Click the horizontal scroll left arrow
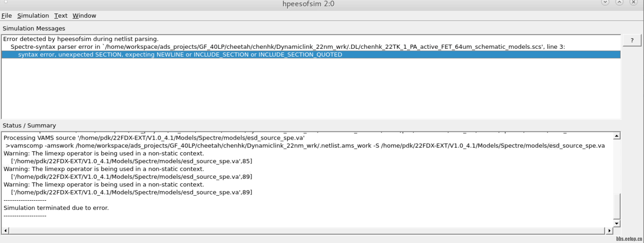 click(x=5, y=230)
